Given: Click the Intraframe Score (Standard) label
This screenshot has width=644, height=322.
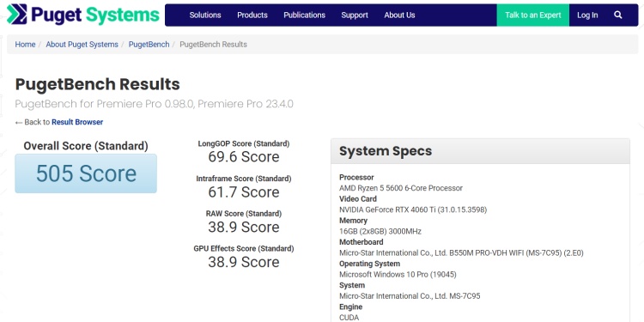Looking at the screenshot, I should click(244, 179).
